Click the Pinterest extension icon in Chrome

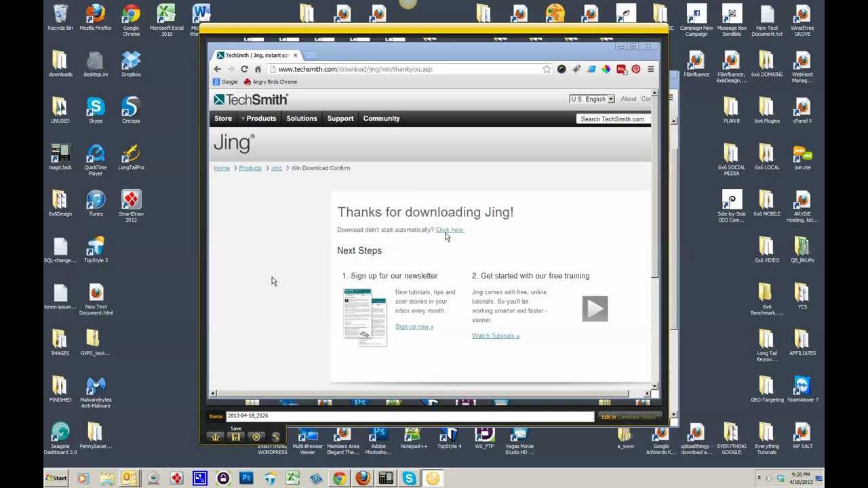tap(635, 69)
